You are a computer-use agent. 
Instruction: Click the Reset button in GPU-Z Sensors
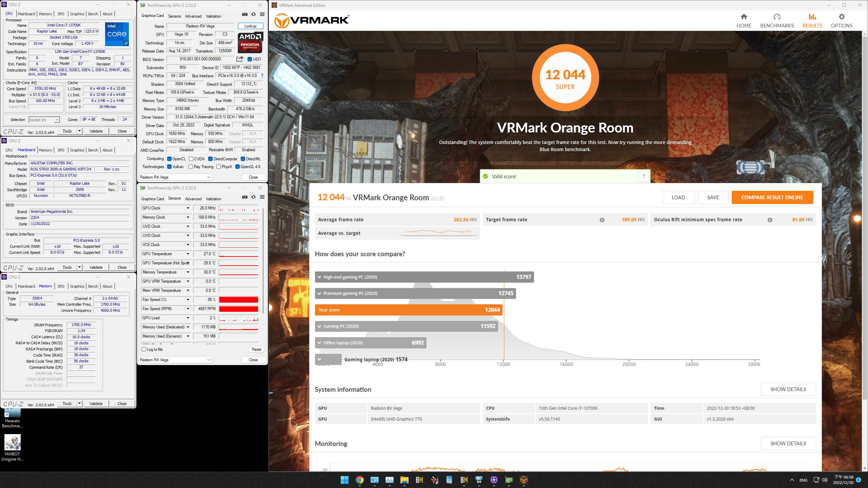coord(256,349)
